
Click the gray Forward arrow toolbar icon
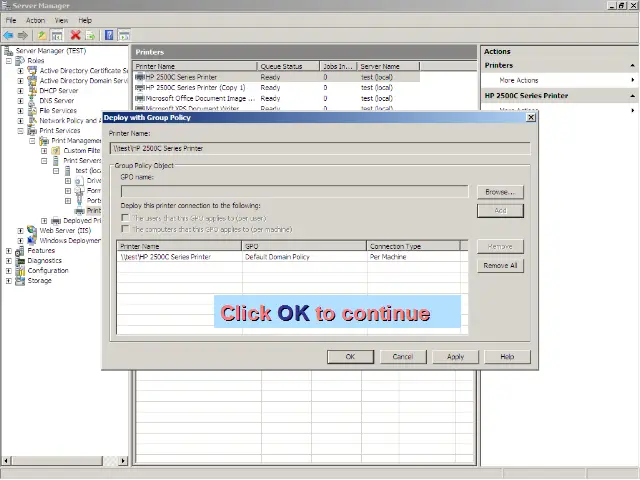23,36
